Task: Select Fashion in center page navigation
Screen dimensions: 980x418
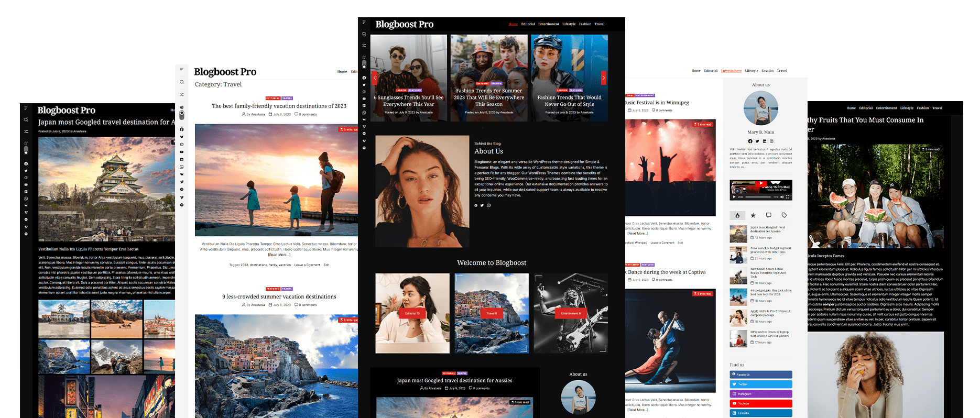Action: (x=585, y=24)
